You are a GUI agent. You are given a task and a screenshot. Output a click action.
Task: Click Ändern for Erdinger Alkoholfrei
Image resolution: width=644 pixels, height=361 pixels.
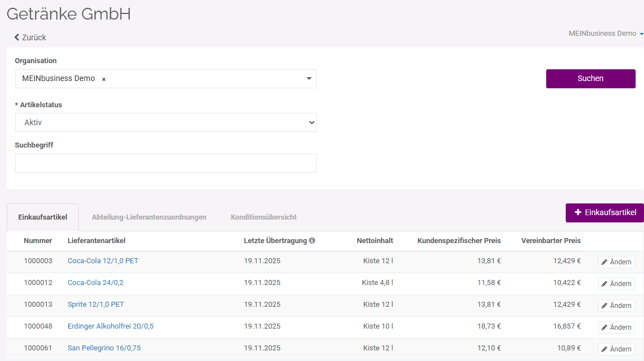pos(617,327)
